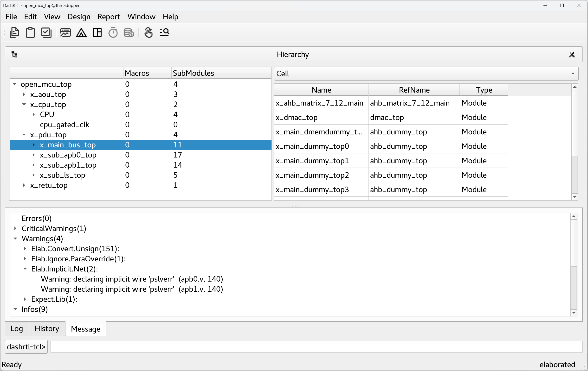Collapse the x_cpu_top tree node
Image resolution: width=588 pixels, height=371 pixels.
click(x=24, y=104)
